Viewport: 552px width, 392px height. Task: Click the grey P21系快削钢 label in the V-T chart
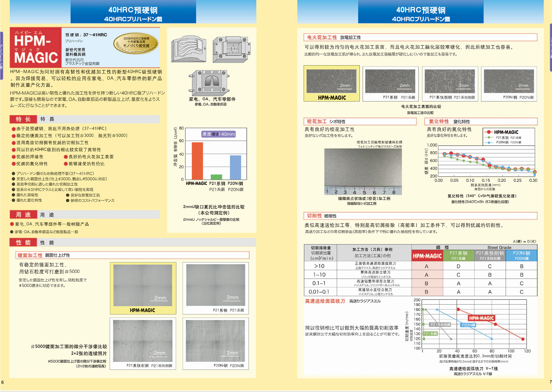tap(440, 325)
